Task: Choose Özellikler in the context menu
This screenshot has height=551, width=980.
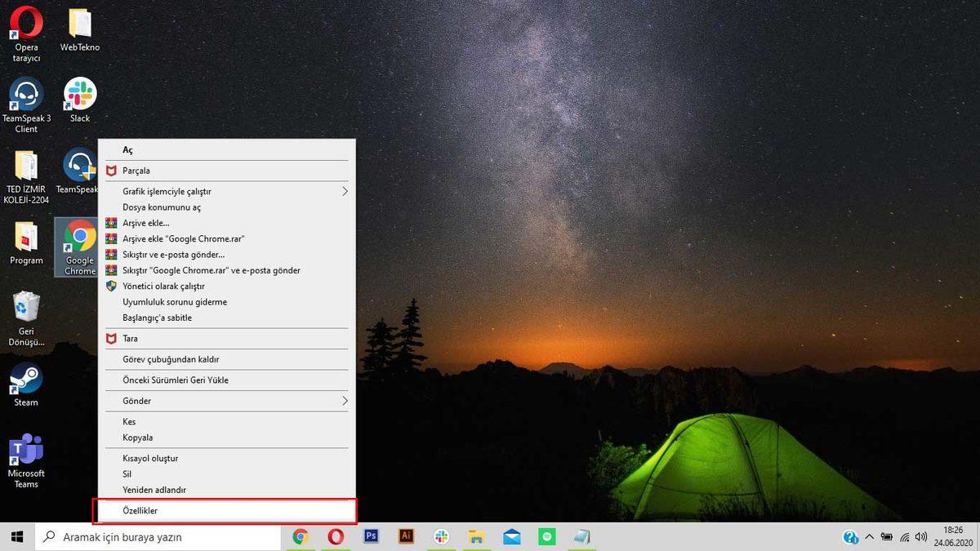Action: 227,510
